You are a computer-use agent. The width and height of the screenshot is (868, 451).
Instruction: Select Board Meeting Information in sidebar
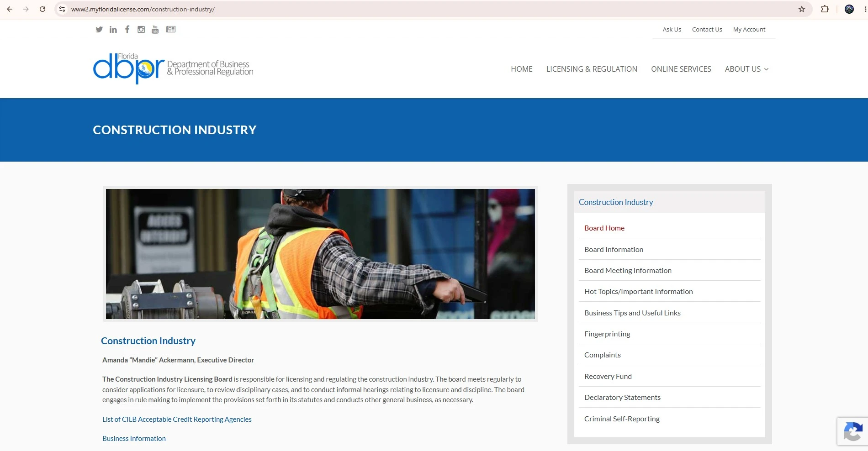pyautogui.click(x=628, y=270)
